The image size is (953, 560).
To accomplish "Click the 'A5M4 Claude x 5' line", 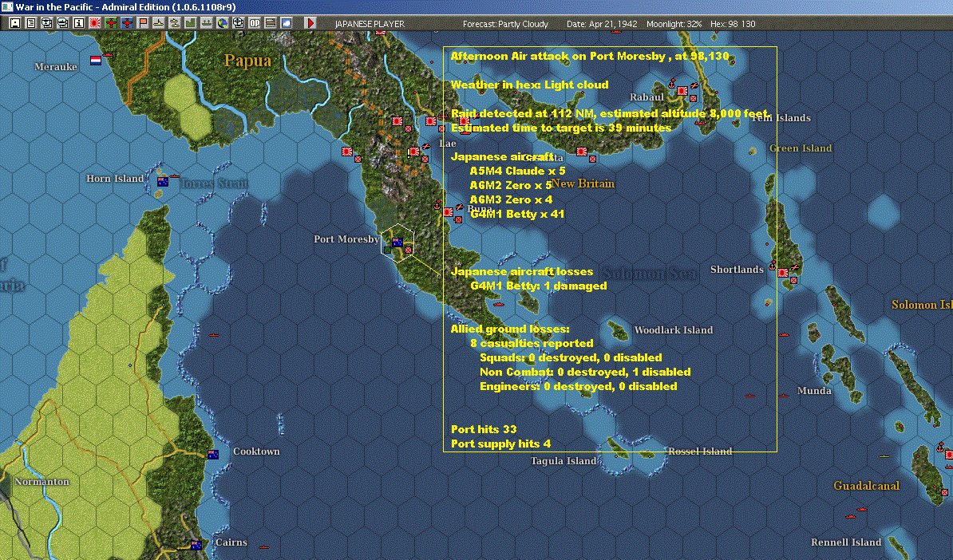I will coord(517,171).
